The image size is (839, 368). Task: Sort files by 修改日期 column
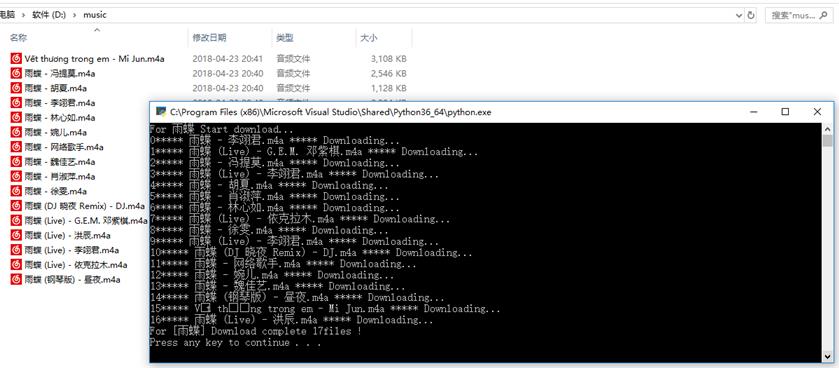click(x=209, y=38)
